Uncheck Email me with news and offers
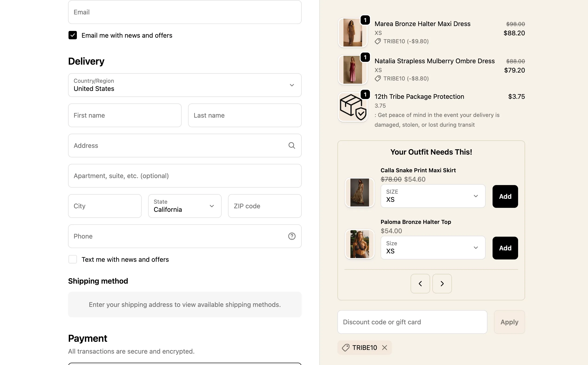This screenshot has height=365, width=588. tap(72, 35)
